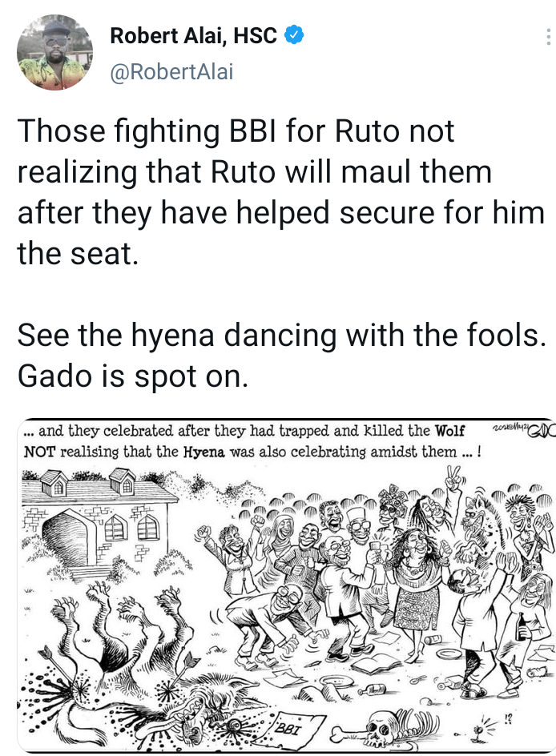Image resolution: width=556 pixels, height=756 pixels.
Task: Click the blue verified badge beside the name
Action: (294, 35)
